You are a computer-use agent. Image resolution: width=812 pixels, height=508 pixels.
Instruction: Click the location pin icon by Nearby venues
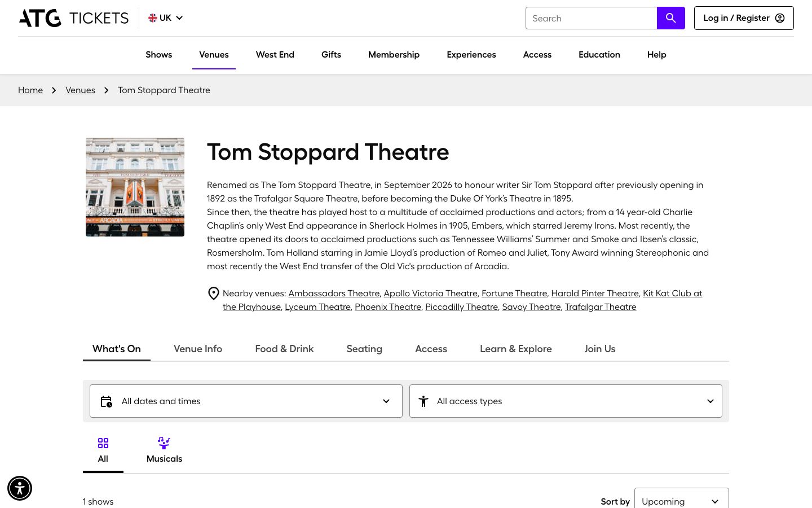click(214, 294)
